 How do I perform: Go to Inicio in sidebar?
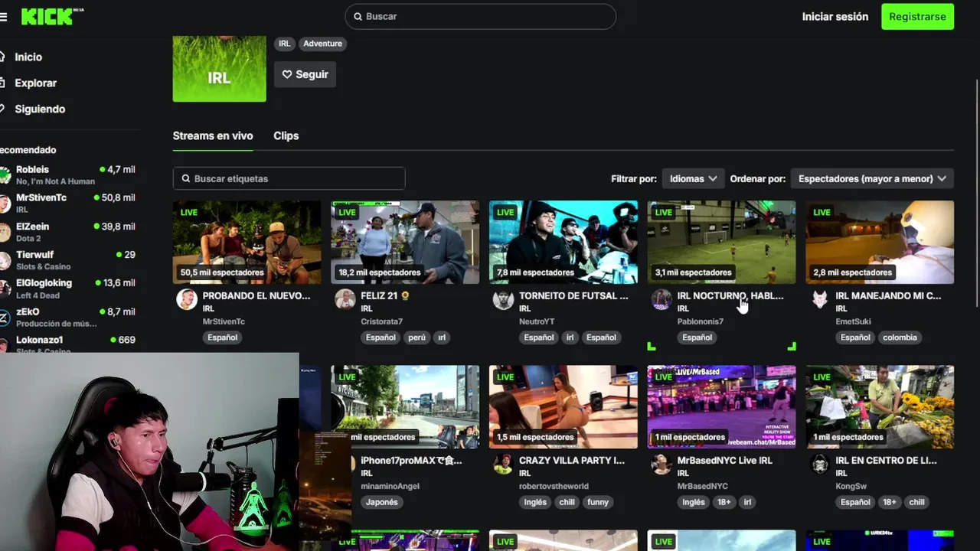tap(28, 57)
